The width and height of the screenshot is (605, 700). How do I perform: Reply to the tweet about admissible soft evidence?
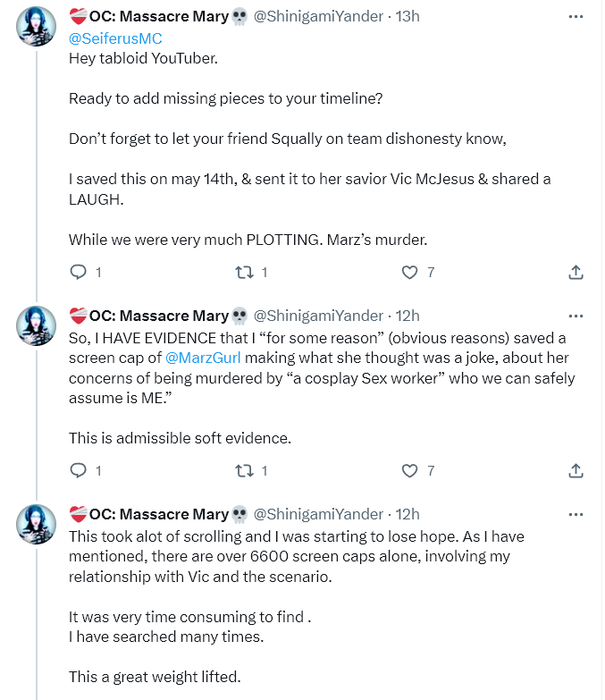79,470
